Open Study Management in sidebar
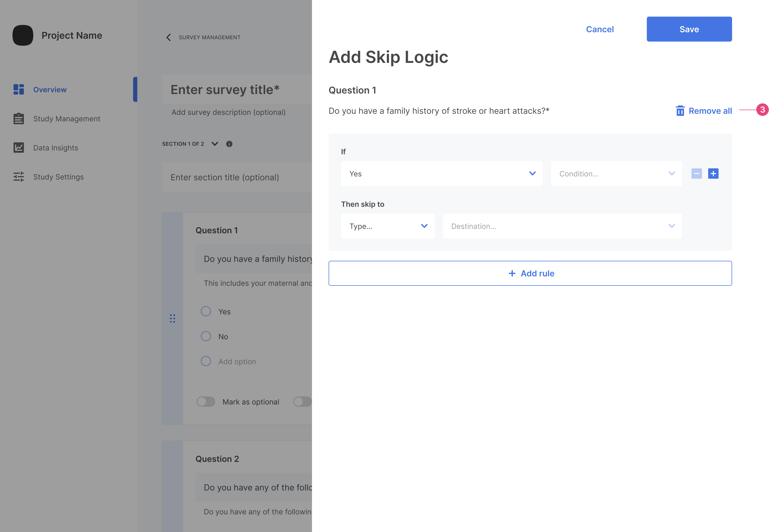The width and height of the screenshot is (769, 532). click(67, 119)
